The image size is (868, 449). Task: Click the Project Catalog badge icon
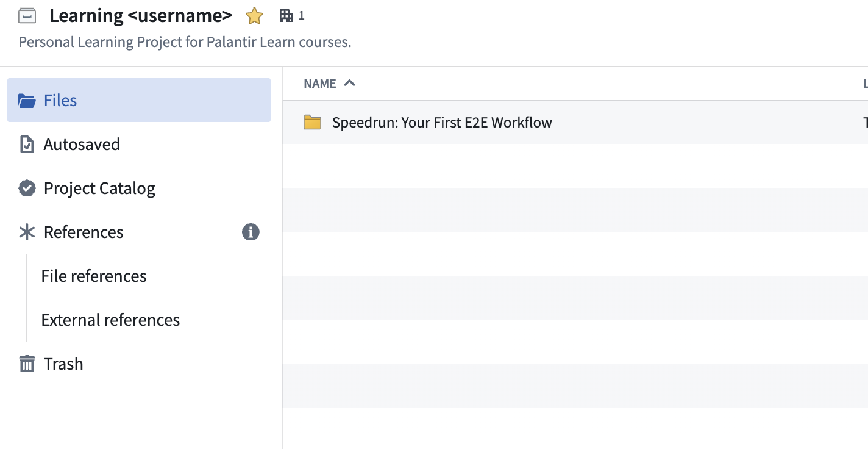coord(27,188)
